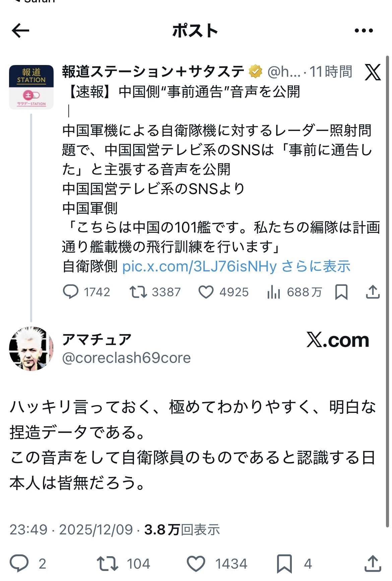The image size is (392, 581).
Task: Click the X logo on quoted post
Action: (x=373, y=72)
